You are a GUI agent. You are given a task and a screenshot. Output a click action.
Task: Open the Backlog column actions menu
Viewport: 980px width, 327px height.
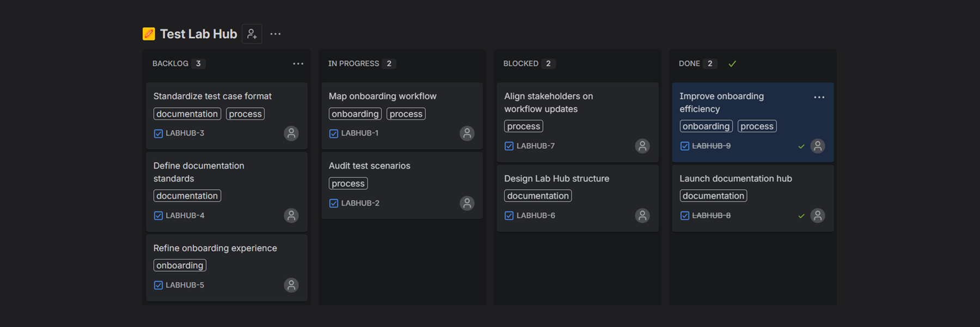(298, 64)
